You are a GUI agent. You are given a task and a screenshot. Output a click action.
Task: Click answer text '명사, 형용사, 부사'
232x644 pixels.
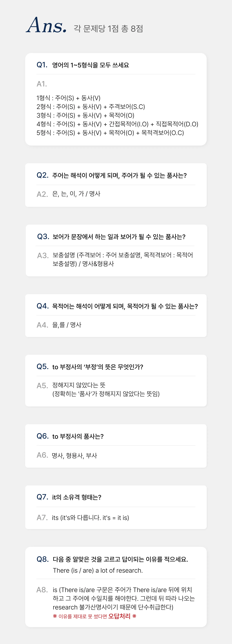tap(74, 455)
